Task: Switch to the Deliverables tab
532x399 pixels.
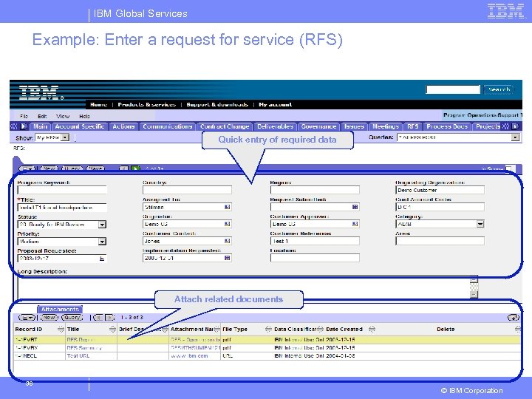Action: tap(275, 126)
